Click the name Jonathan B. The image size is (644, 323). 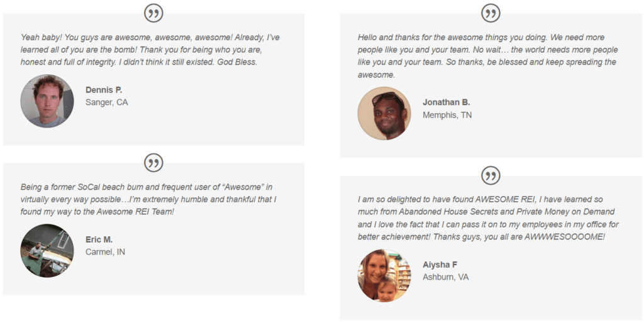tap(446, 102)
